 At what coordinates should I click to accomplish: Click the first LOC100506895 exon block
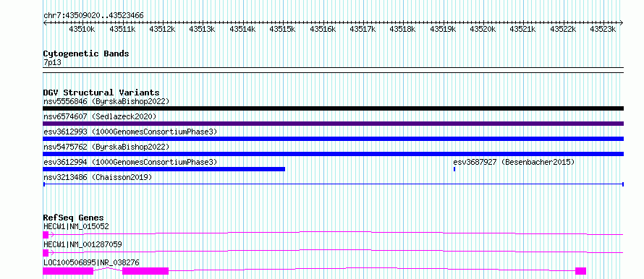point(68,271)
